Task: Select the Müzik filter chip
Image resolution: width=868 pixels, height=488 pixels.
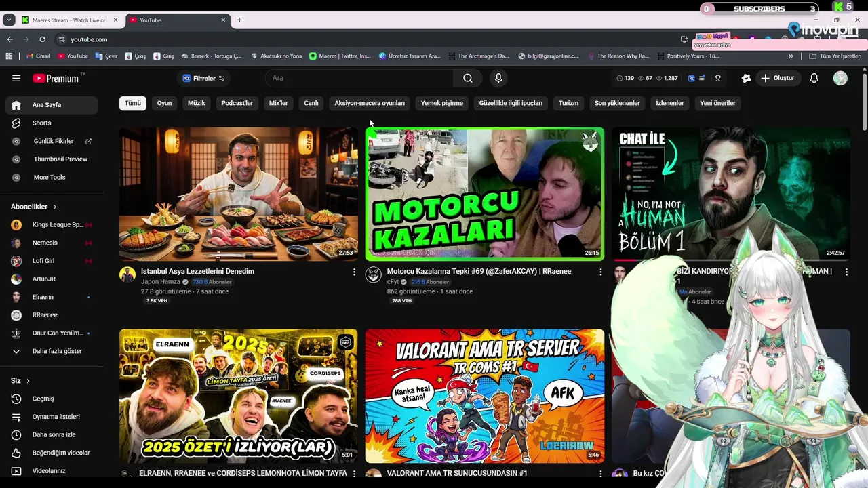Action: [196, 103]
